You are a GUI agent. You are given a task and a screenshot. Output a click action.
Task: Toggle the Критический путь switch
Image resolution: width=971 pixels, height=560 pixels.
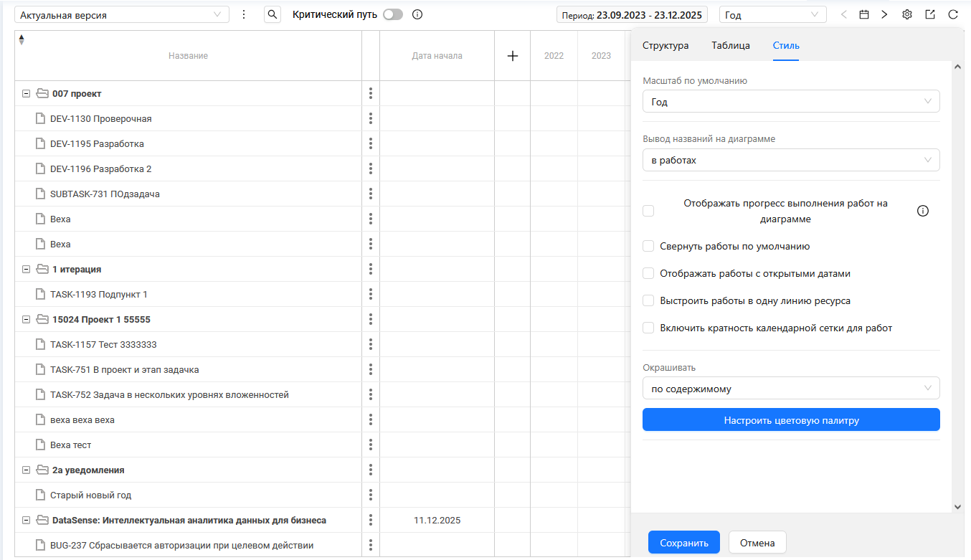[393, 14]
